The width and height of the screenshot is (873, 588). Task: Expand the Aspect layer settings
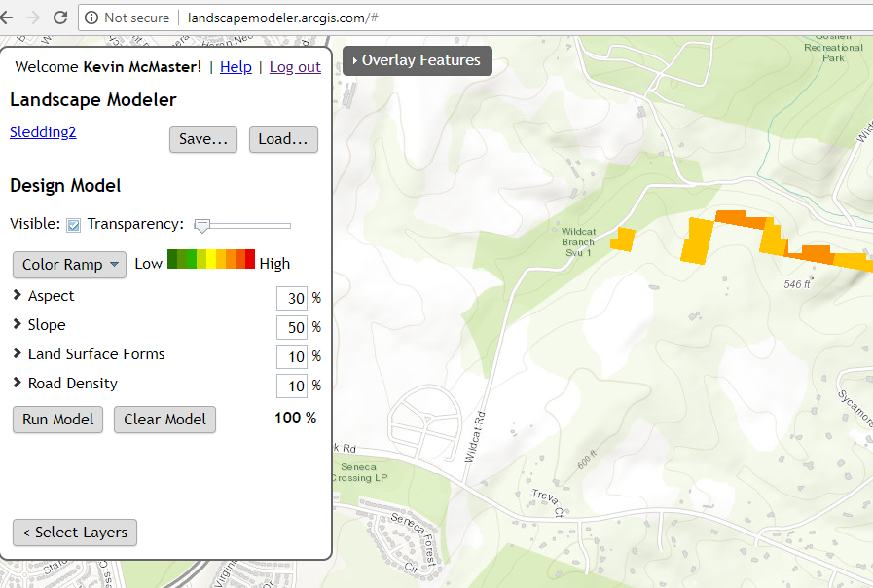click(18, 296)
